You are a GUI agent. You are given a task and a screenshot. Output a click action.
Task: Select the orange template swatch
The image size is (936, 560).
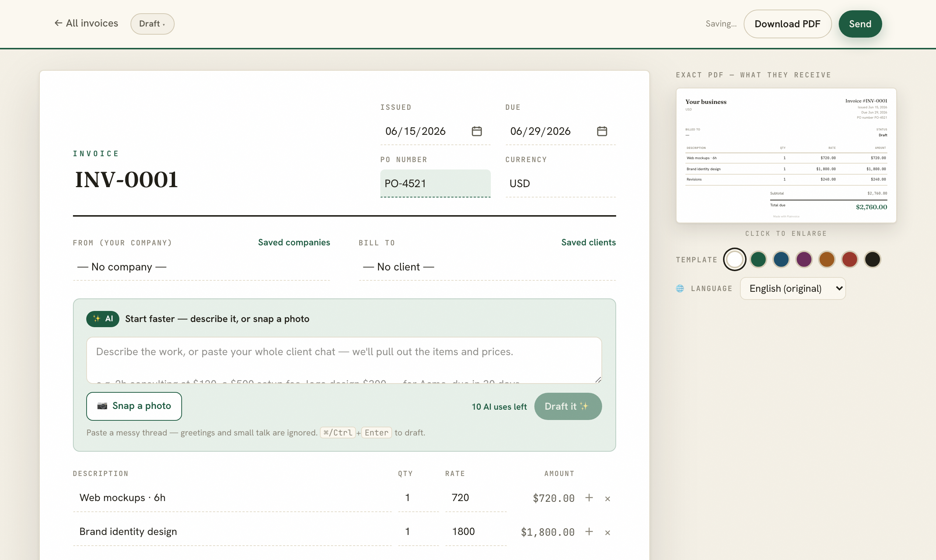pyautogui.click(x=827, y=259)
